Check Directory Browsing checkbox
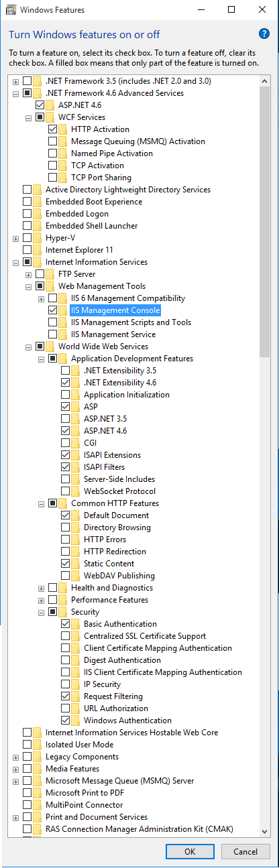This screenshot has height=868, width=279. pyautogui.click(x=65, y=528)
